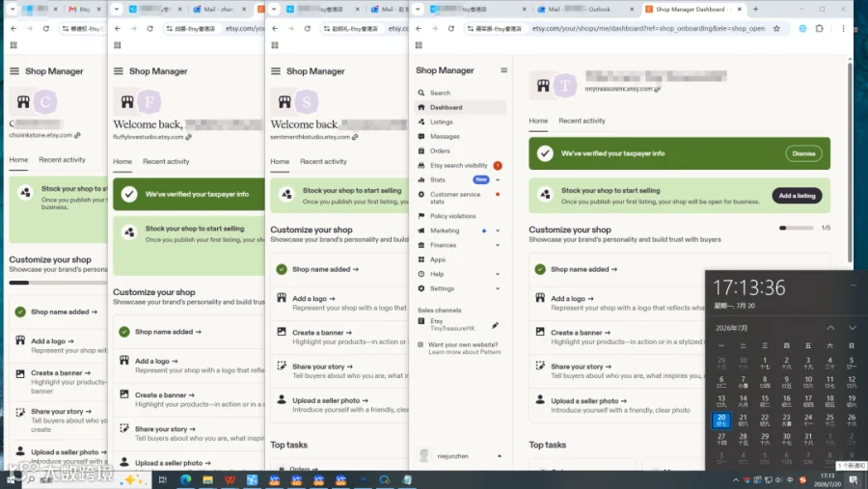This screenshot has height=489, width=868.
Task: Open hamburger menu in the sentimenthkstudio window
Action: pyautogui.click(x=276, y=70)
